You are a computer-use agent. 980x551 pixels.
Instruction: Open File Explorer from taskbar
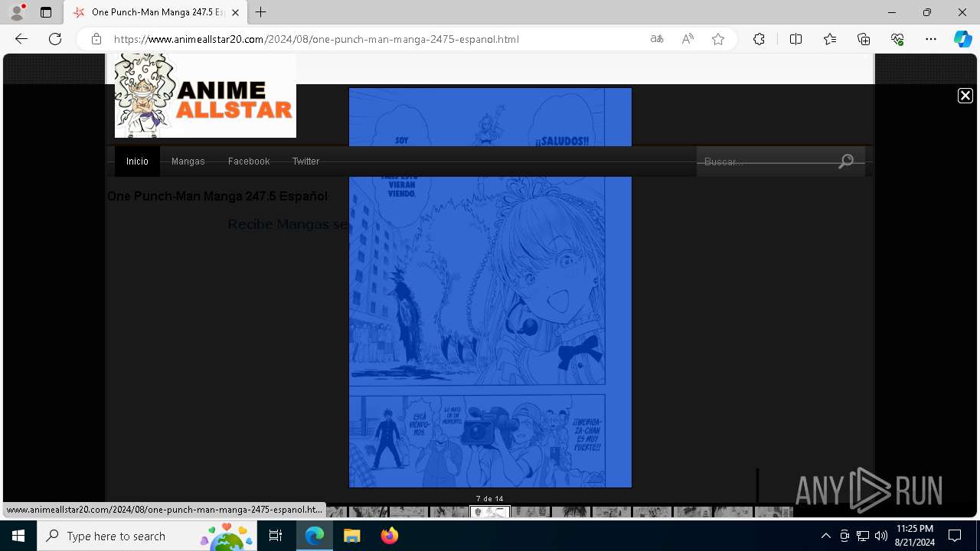[351, 536]
